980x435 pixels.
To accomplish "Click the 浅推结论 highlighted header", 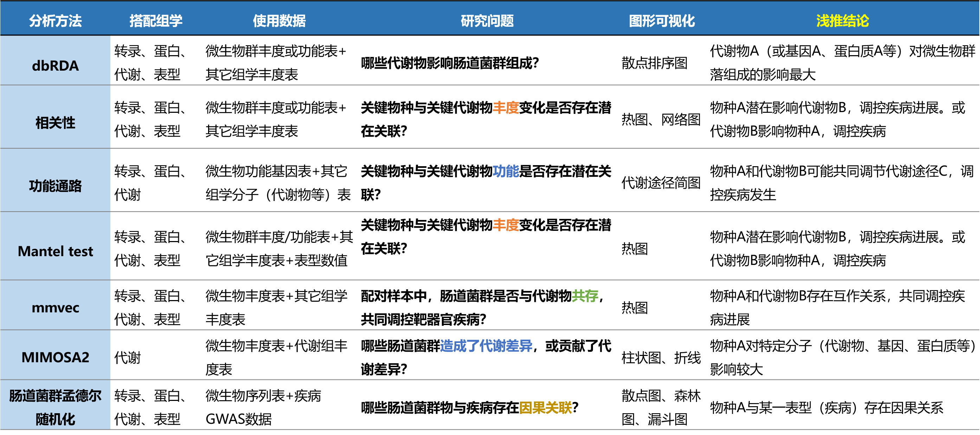I will [x=842, y=22].
